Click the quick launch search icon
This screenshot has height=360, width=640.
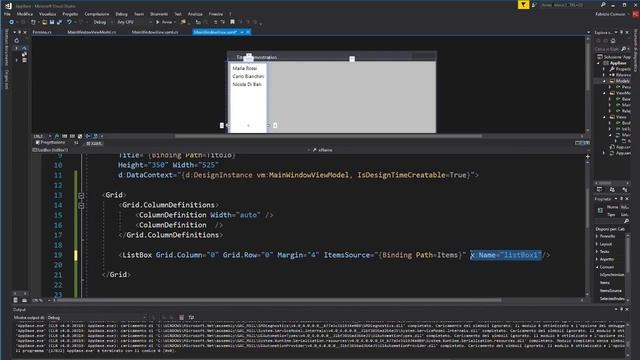[603, 5]
